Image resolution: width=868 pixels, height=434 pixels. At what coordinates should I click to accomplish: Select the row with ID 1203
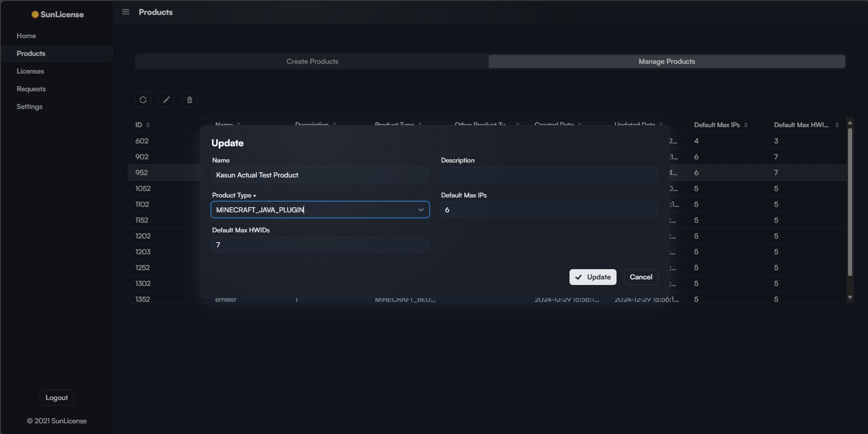point(143,252)
